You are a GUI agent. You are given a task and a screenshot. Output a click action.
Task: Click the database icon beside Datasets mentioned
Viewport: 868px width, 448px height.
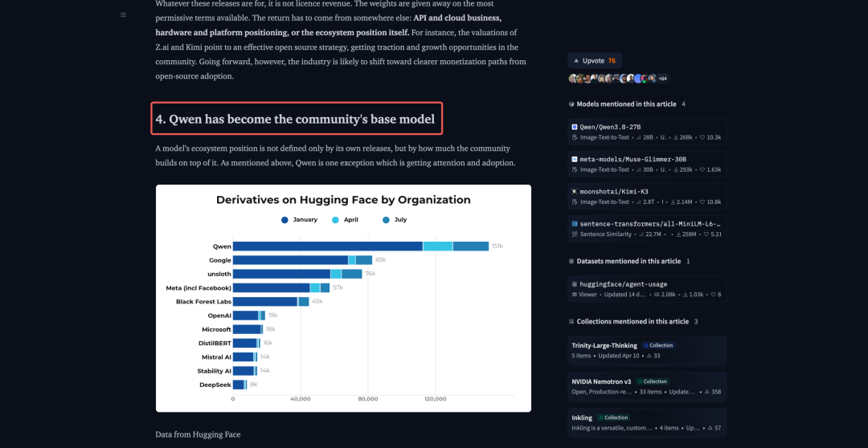click(571, 261)
